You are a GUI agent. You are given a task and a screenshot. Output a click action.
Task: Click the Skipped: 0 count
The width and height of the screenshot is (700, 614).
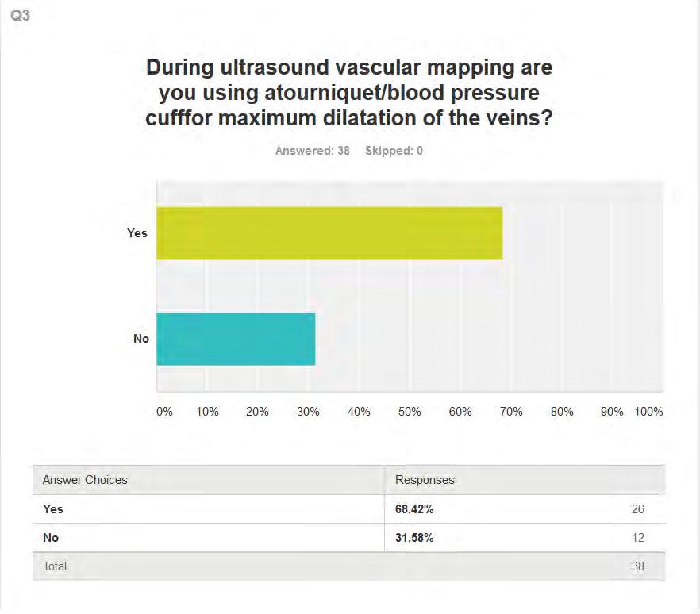click(x=394, y=151)
